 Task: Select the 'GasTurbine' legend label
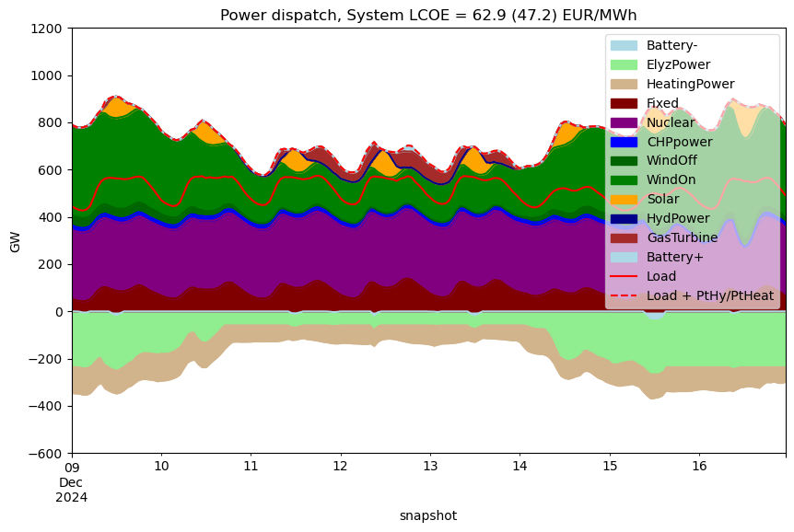click(x=682, y=237)
